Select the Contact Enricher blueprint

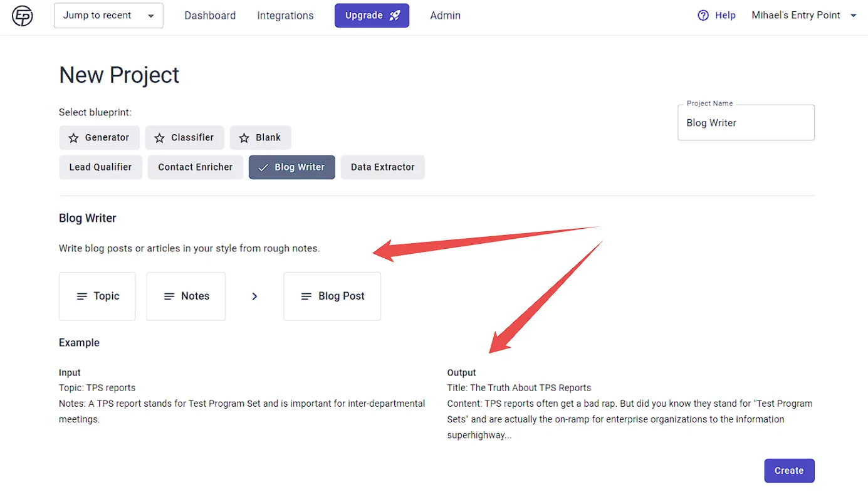pos(196,167)
